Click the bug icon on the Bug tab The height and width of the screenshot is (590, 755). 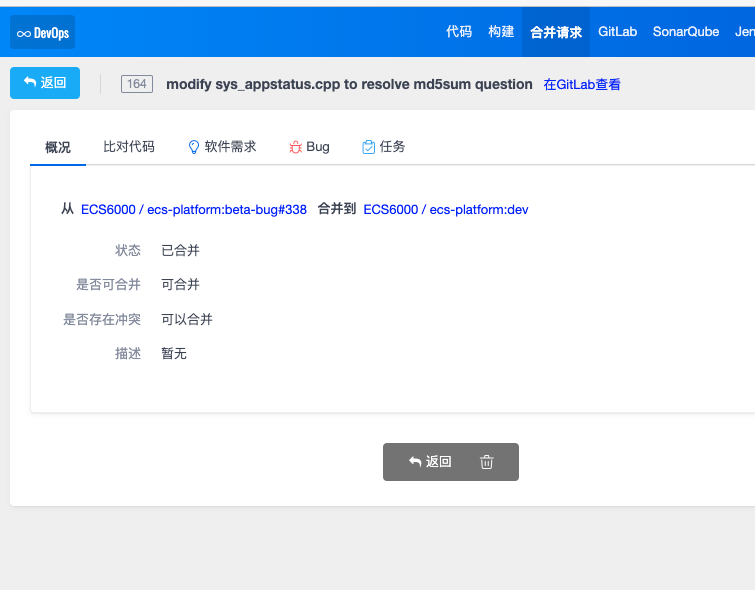tap(295, 147)
